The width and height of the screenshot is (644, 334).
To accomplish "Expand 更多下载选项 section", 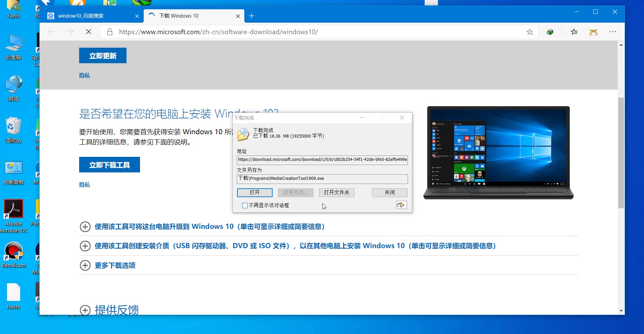I will pos(115,265).
